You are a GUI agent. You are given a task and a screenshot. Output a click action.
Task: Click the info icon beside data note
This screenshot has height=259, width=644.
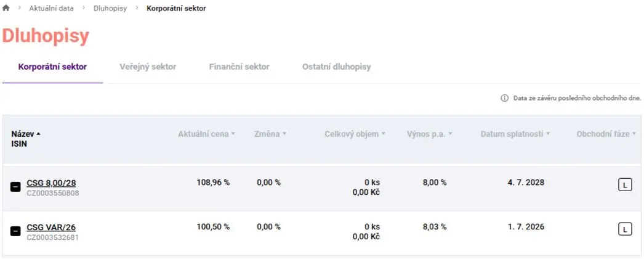pyautogui.click(x=504, y=98)
